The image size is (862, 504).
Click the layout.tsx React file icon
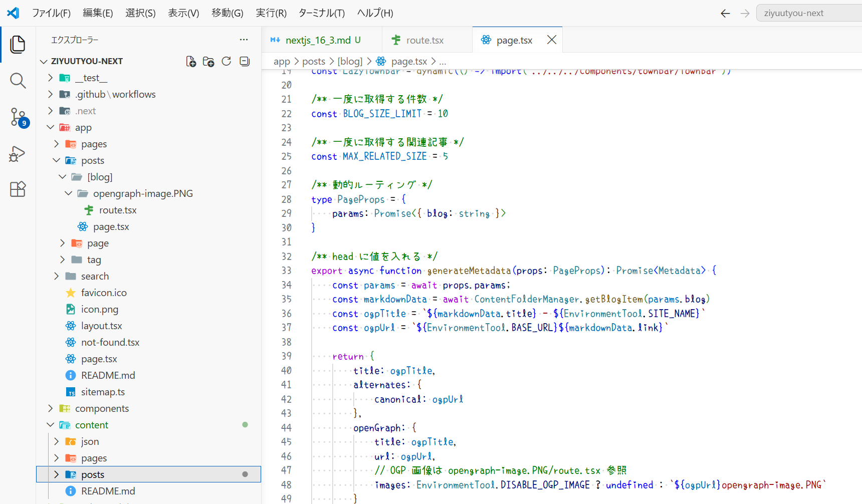coord(71,326)
